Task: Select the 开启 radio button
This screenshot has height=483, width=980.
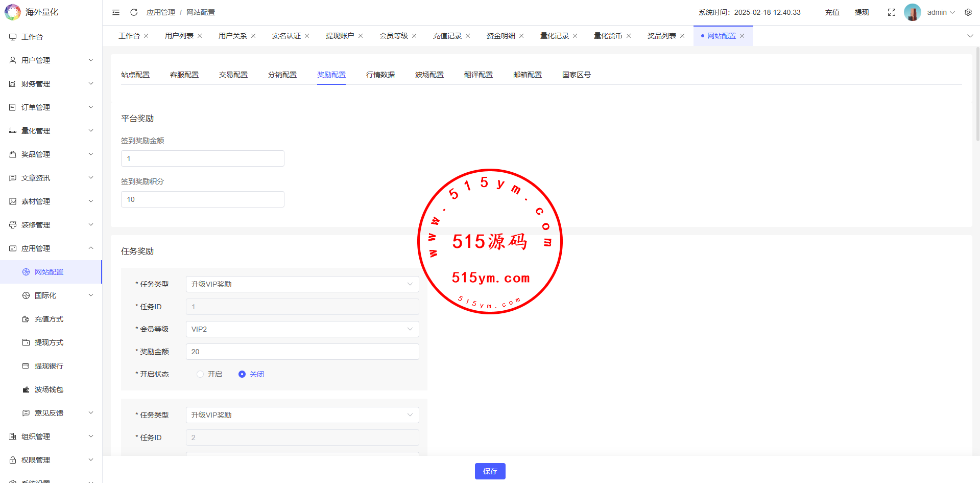Action: (x=200, y=374)
